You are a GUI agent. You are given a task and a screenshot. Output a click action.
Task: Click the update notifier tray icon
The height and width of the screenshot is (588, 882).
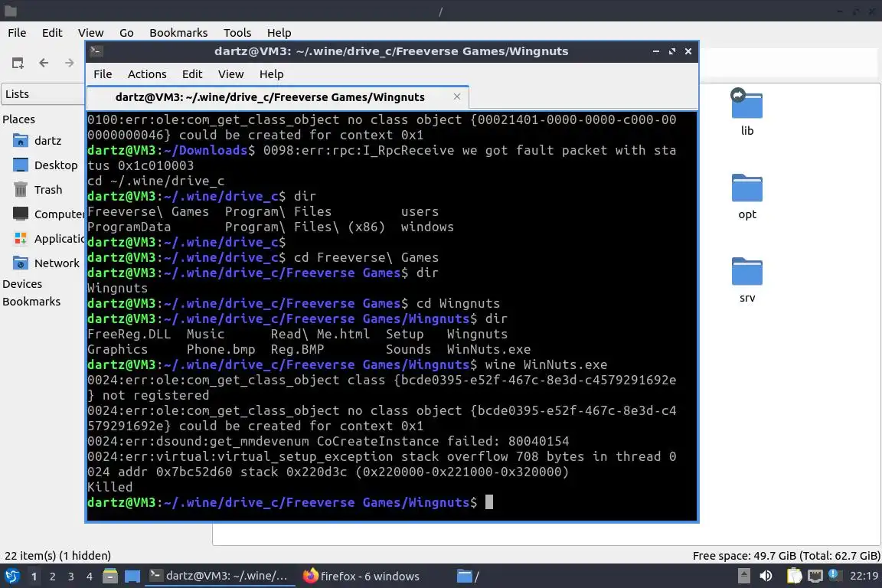pos(835,575)
